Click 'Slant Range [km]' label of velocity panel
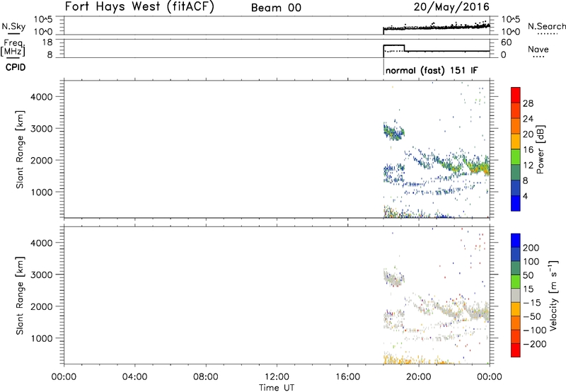 coord(20,296)
